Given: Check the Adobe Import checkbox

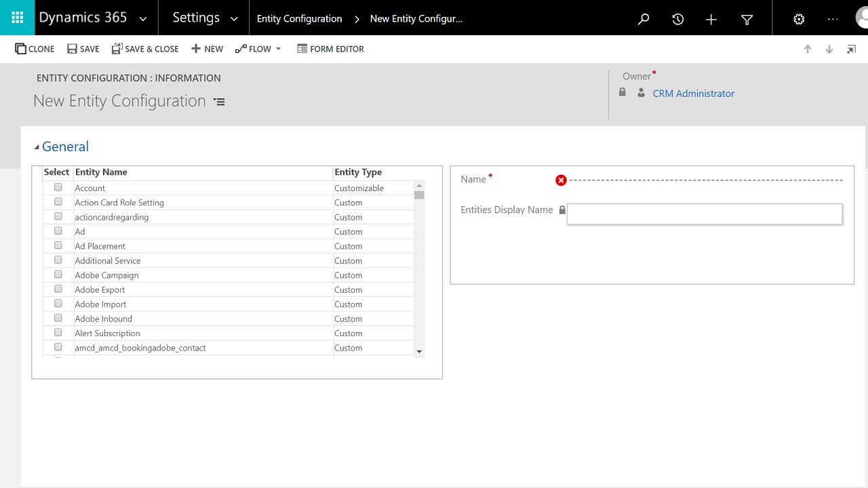Looking at the screenshot, I should pyautogui.click(x=58, y=304).
